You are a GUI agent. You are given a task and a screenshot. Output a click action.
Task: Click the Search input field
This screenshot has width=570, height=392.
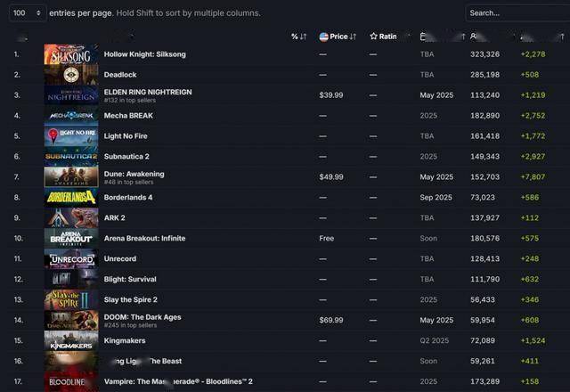[517, 13]
